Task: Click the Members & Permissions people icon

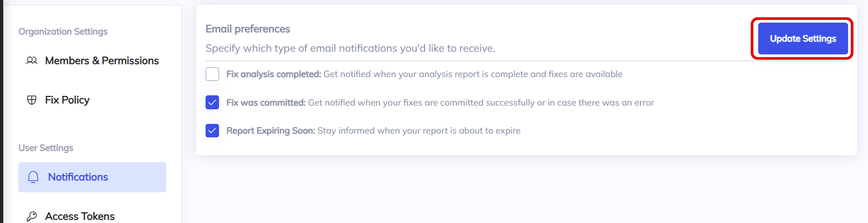Action: click(x=32, y=61)
